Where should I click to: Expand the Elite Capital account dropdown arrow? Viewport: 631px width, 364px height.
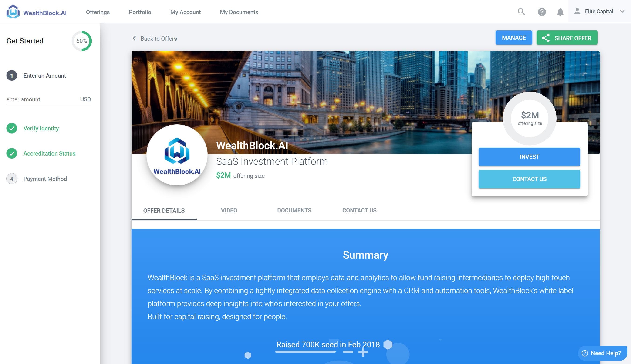coord(622,11)
